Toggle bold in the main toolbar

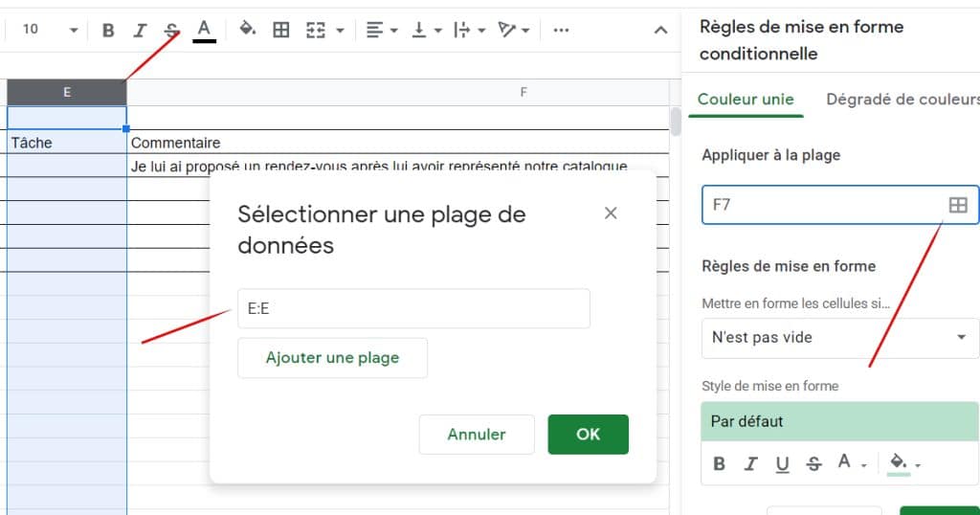click(108, 30)
